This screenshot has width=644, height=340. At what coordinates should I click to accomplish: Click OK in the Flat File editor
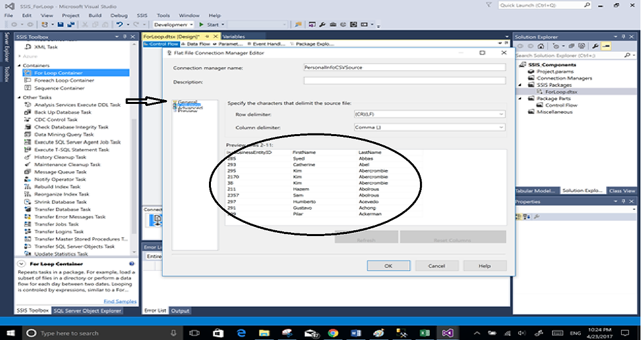pyautogui.click(x=388, y=266)
